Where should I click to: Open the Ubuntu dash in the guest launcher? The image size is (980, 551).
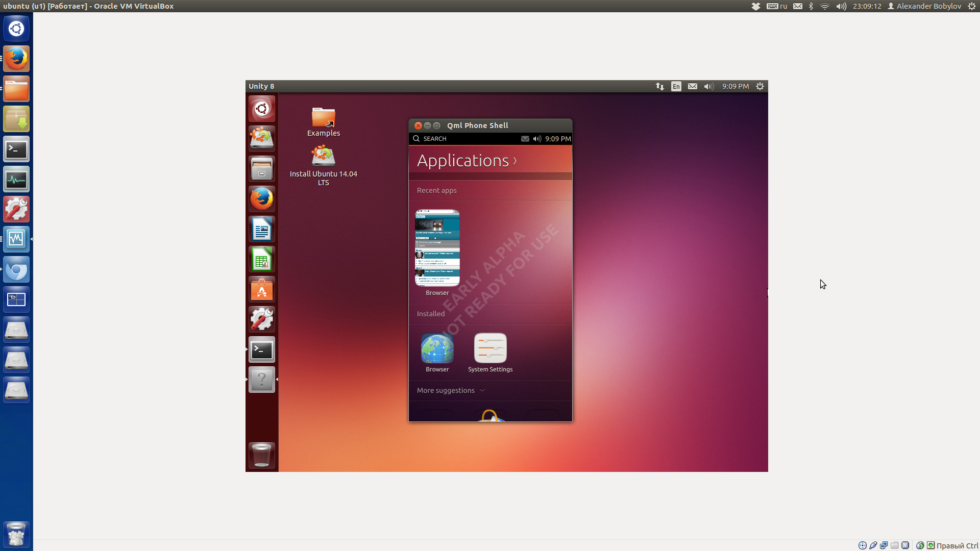(x=262, y=109)
